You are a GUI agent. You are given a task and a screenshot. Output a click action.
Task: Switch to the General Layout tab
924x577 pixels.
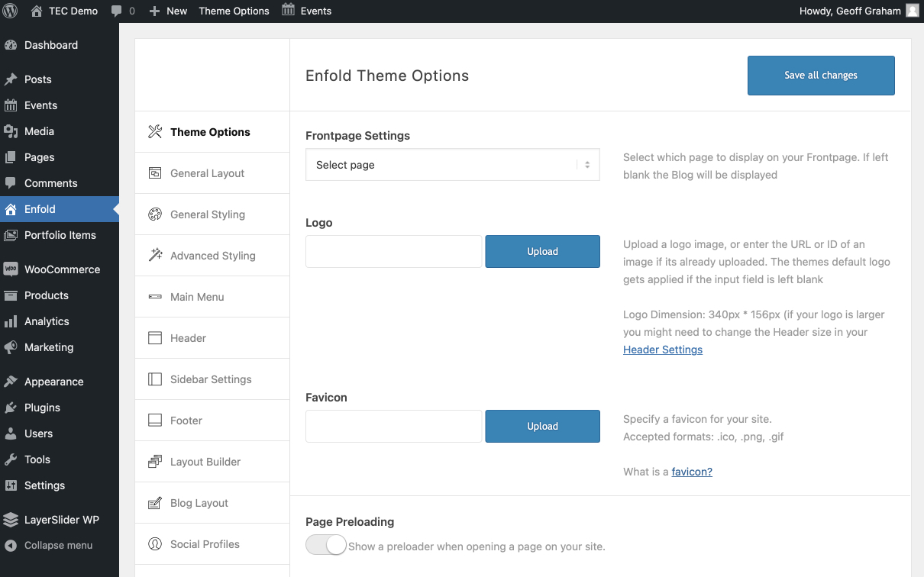pos(212,173)
